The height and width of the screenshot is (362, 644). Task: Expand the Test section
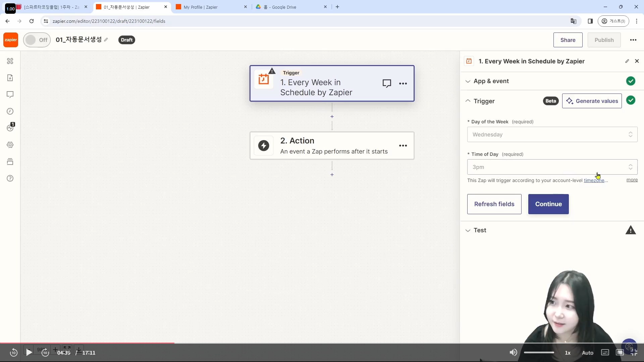tap(552, 230)
